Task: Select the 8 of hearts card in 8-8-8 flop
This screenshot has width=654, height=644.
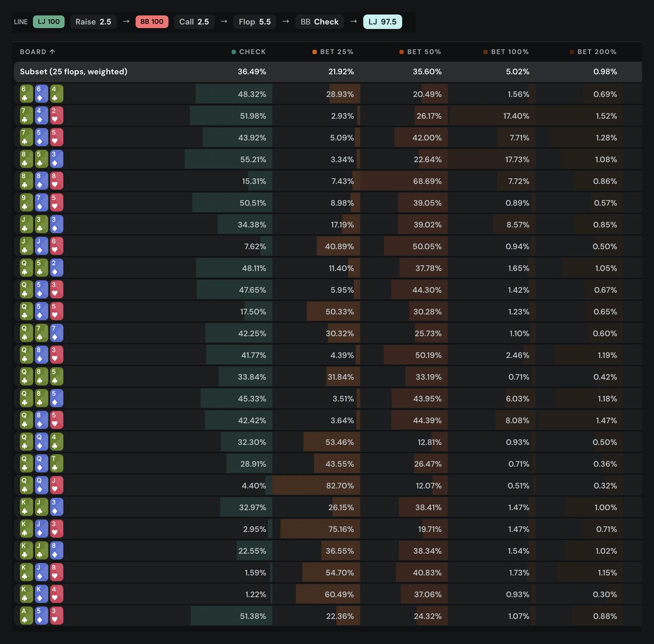Action: click(x=57, y=180)
